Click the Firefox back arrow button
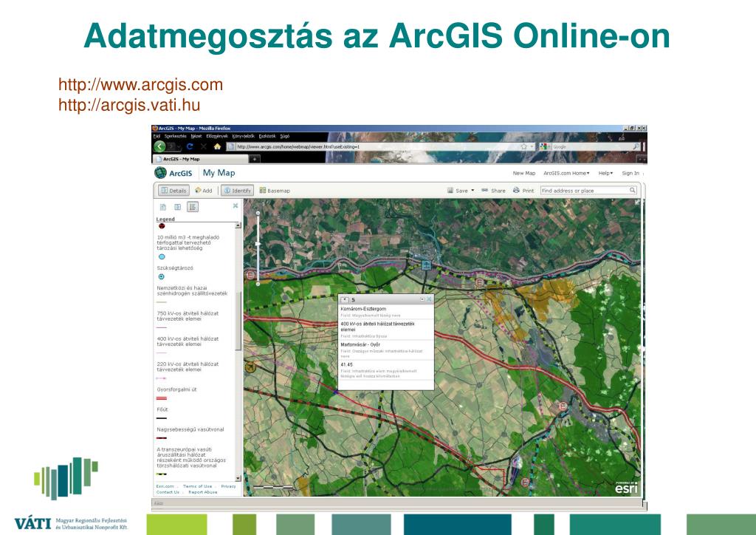Image resolution: width=756 pixels, height=535 pixels. (159, 146)
